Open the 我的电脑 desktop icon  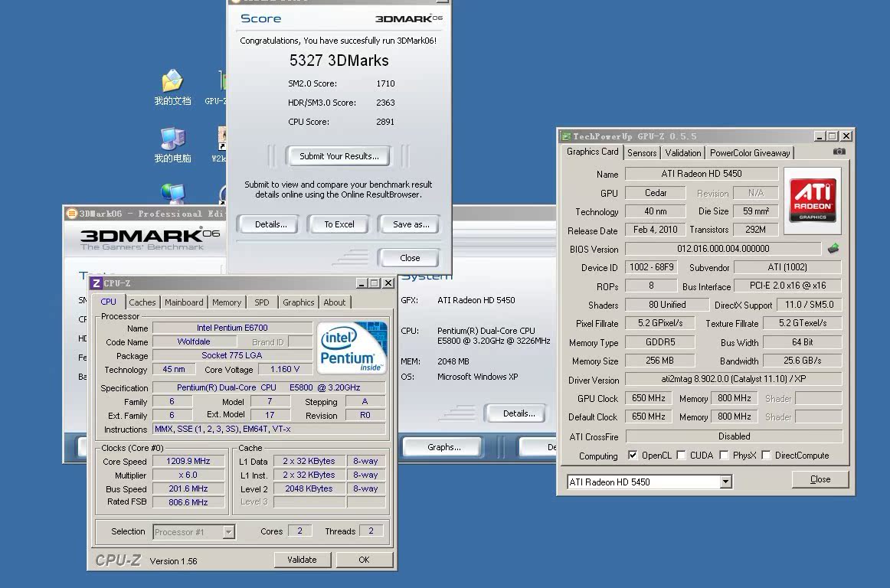(172, 145)
